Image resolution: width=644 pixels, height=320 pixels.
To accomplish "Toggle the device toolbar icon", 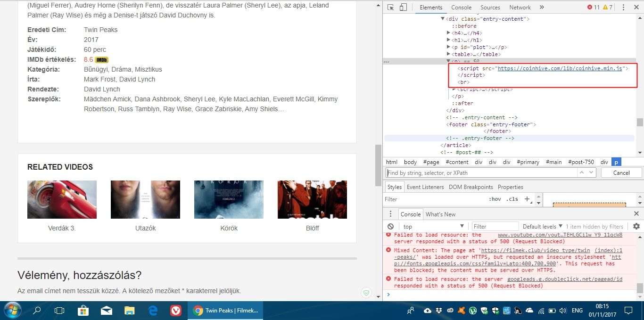I will tap(403, 8).
